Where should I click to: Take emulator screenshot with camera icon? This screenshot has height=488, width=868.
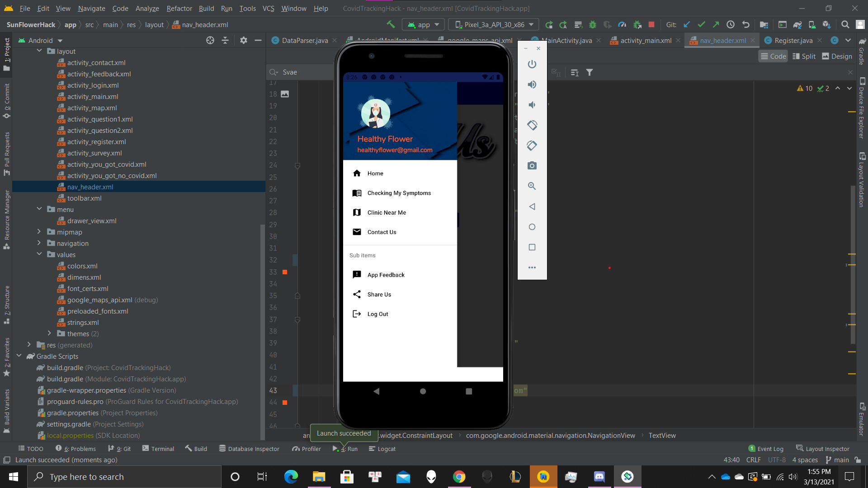(532, 166)
